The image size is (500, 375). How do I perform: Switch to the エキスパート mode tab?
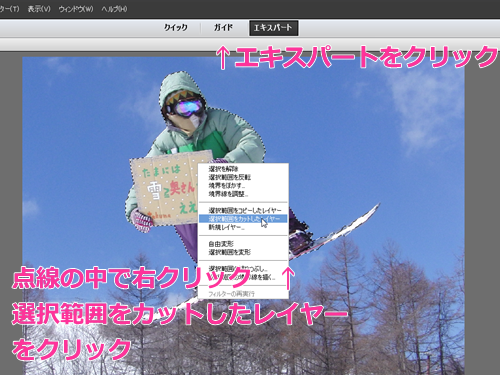pyautogui.click(x=274, y=28)
